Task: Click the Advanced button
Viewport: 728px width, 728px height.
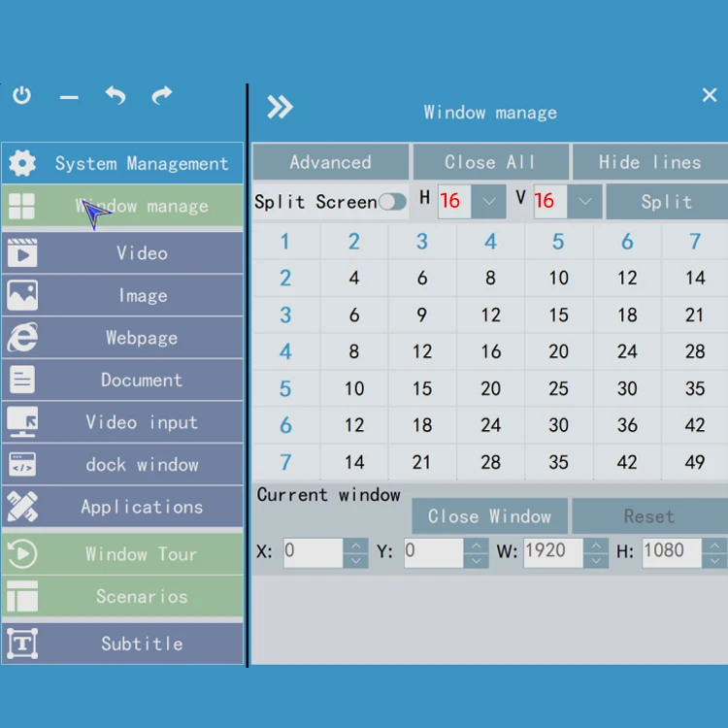Action: click(331, 162)
